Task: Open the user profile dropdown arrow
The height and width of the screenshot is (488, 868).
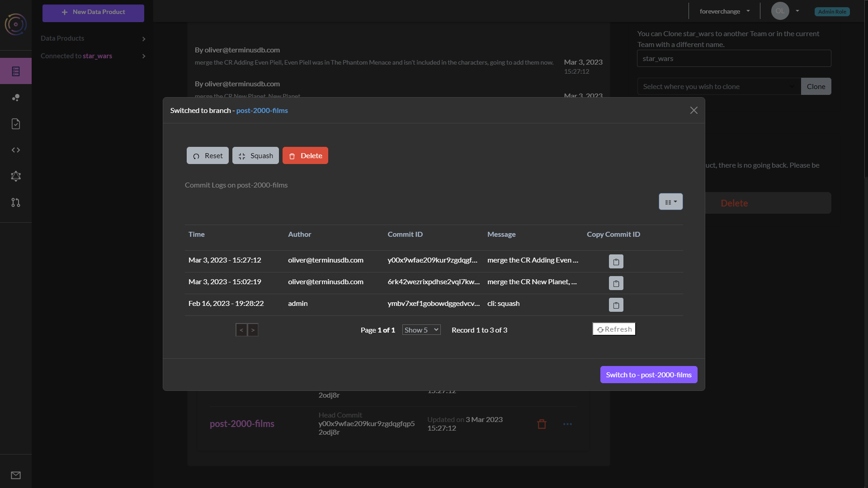Action: click(797, 11)
